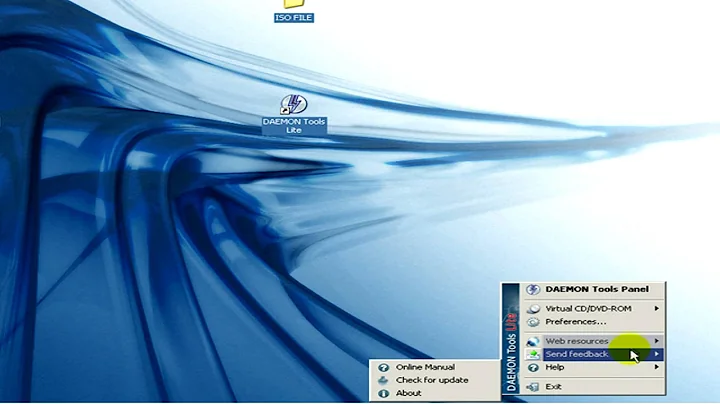Click the Check for update icon
Screen dimensions: 720x404
click(383, 380)
